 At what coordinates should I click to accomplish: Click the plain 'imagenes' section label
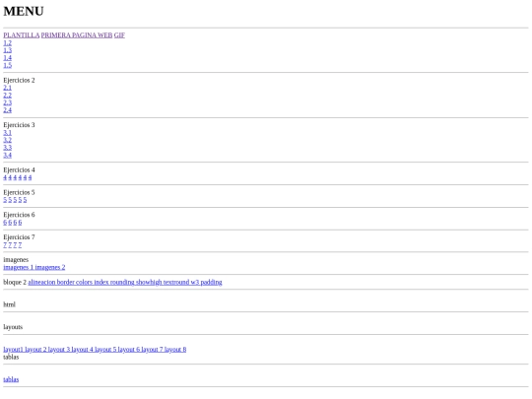tap(16, 260)
